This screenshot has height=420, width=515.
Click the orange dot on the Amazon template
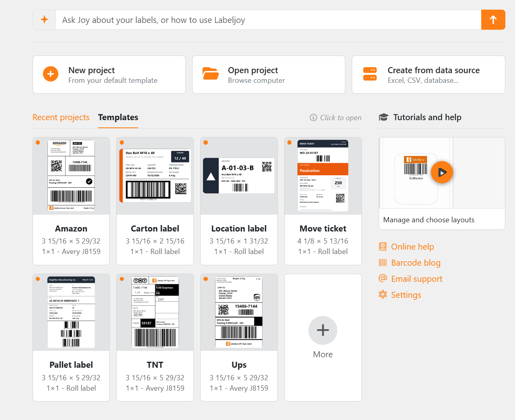tap(38, 142)
